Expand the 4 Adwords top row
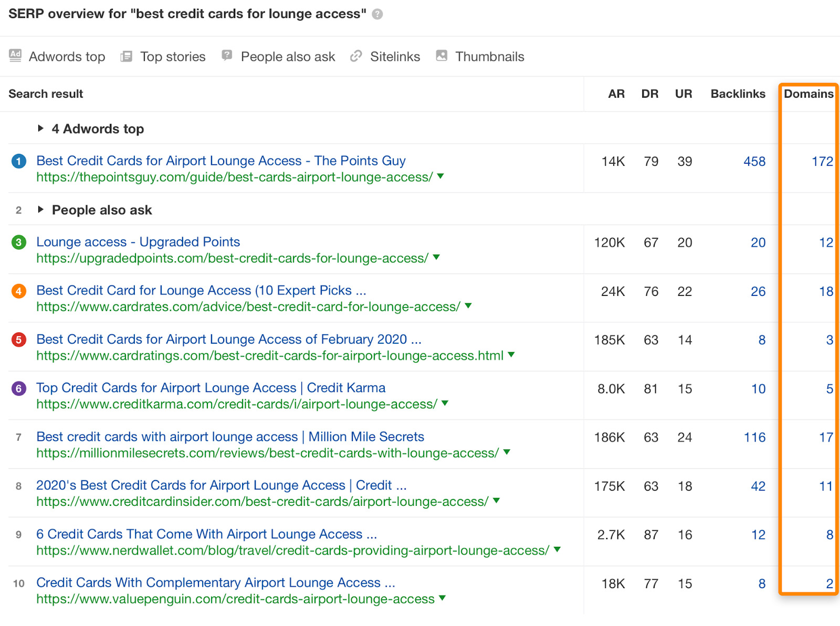Screen dimensions: 840x626 coord(40,129)
